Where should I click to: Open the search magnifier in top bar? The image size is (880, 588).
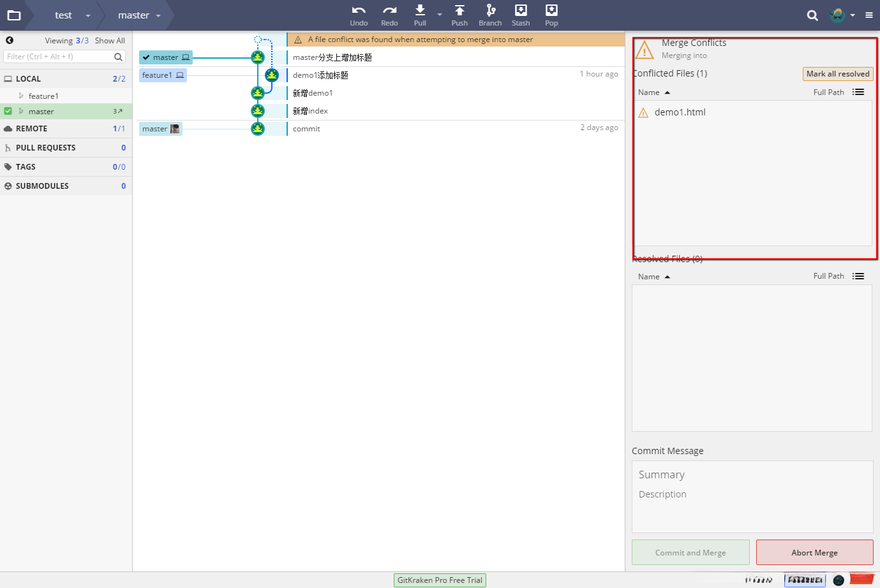812,15
